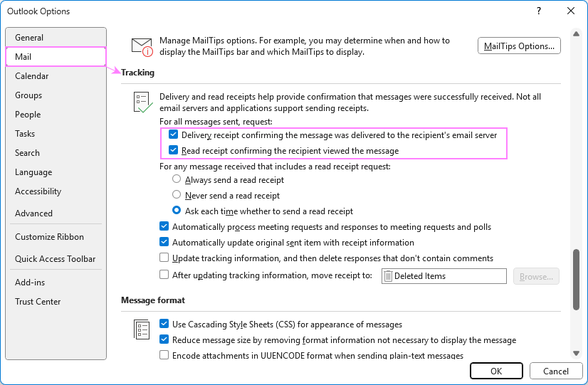The image size is (588, 385).
Task: Switch to the Groups category
Action: coord(56,95)
